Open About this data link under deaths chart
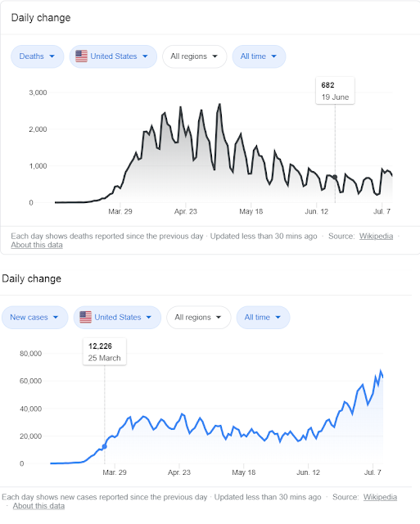 (37, 245)
